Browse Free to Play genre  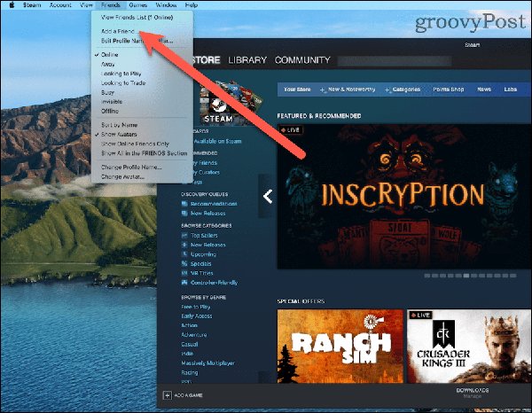coord(196,307)
